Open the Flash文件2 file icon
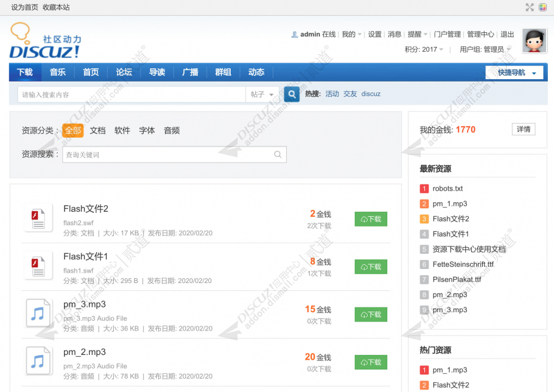554x392 pixels. [x=38, y=219]
